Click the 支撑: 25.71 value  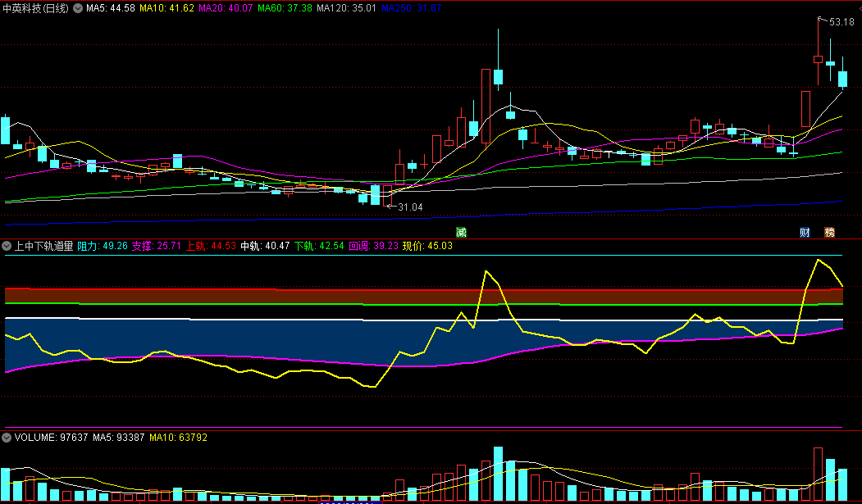tap(156, 246)
